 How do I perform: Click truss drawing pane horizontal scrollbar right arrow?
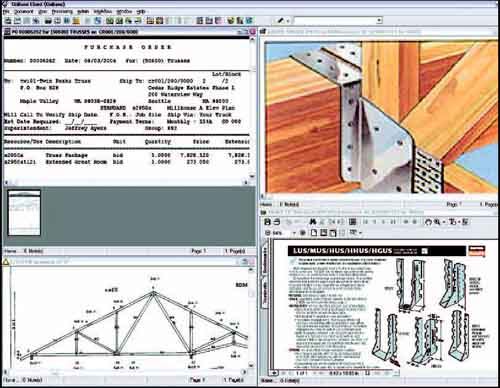click(244, 372)
